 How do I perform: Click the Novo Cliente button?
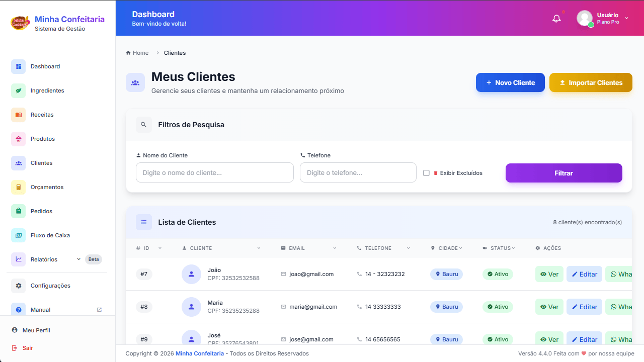[x=510, y=82]
